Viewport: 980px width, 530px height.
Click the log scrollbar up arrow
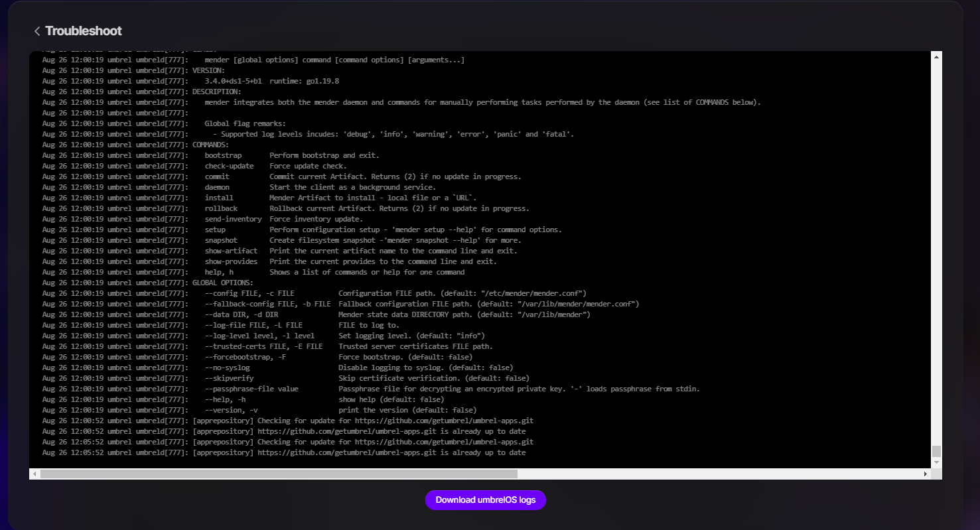click(936, 57)
